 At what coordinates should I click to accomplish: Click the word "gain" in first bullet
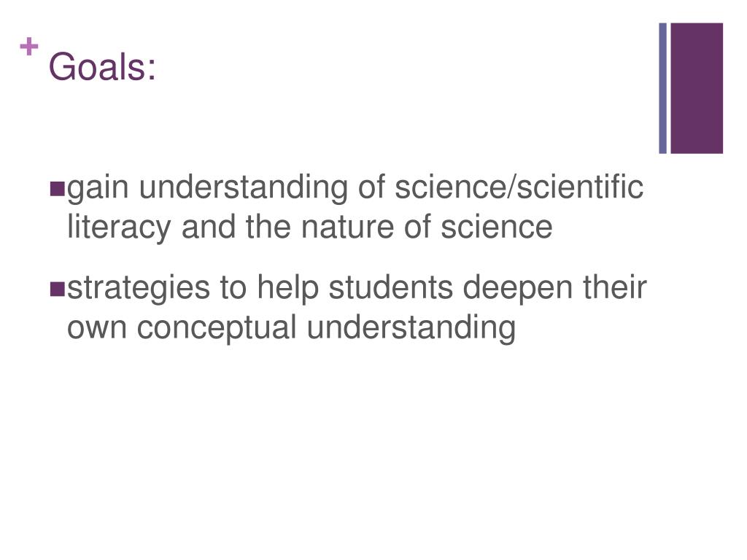point(98,189)
